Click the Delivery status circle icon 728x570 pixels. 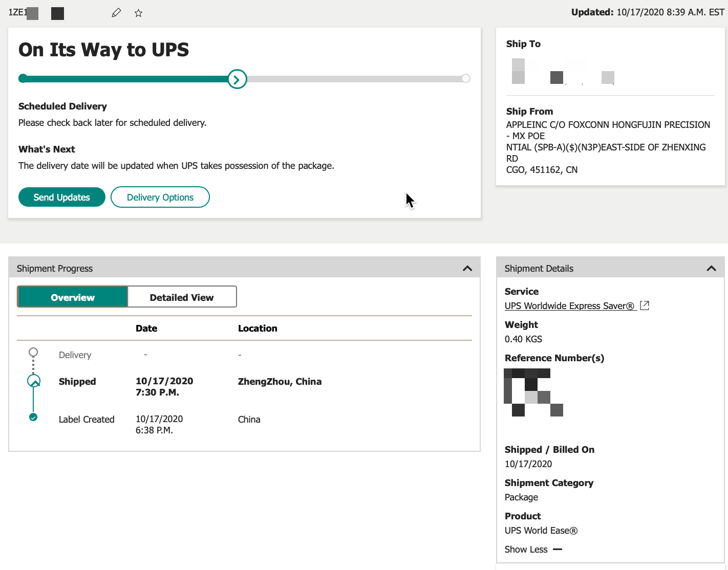[x=33, y=352]
